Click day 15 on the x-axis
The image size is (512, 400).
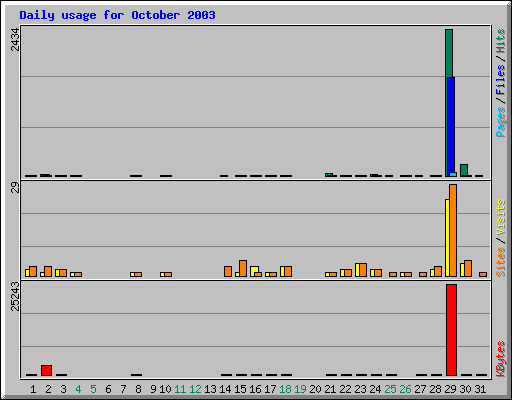click(x=240, y=389)
